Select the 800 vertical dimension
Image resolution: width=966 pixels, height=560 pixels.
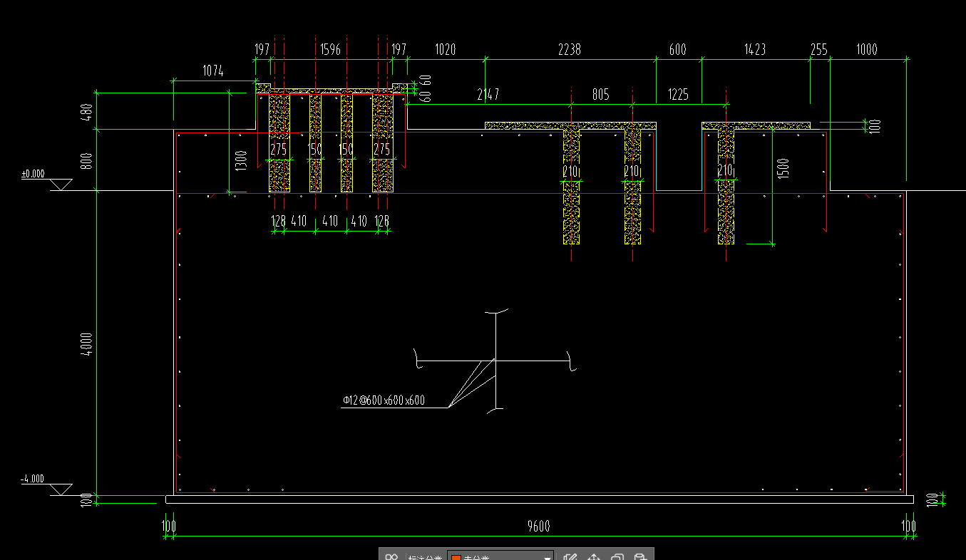pyautogui.click(x=87, y=160)
